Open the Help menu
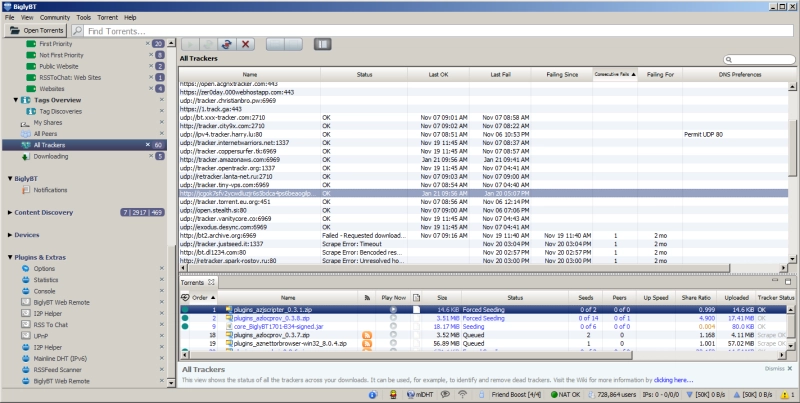800x403 pixels. [130, 17]
